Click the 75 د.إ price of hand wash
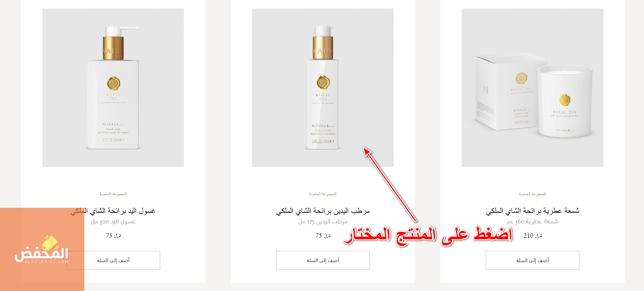This screenshot has width=644, height=291. click(x=113, y=235)
